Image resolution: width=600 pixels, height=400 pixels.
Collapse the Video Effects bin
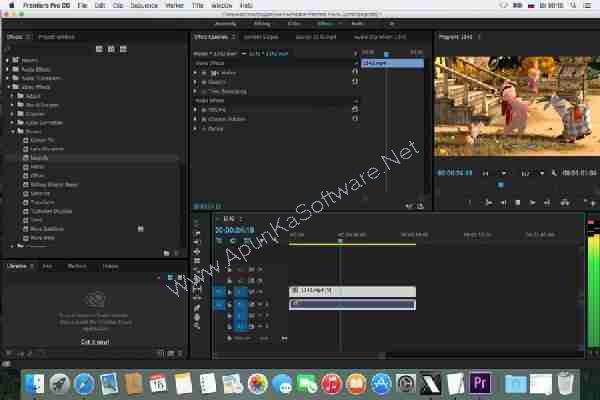point(8,87)
